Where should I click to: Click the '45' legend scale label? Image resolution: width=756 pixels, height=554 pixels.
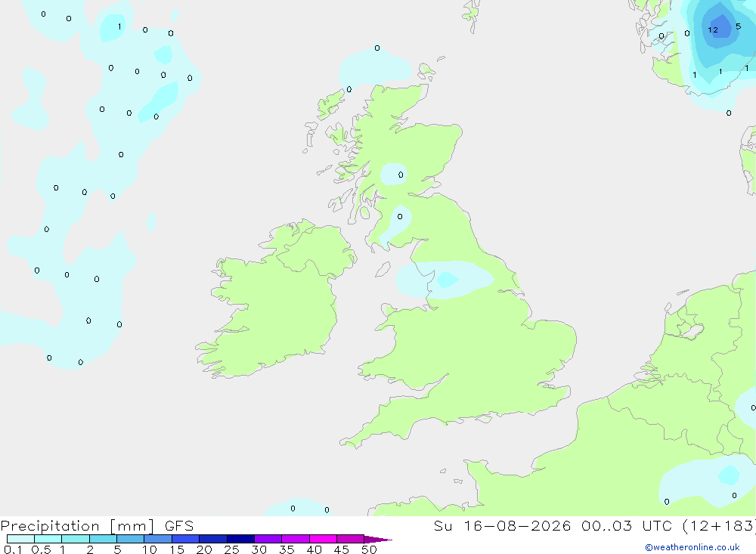pos(342,549)
